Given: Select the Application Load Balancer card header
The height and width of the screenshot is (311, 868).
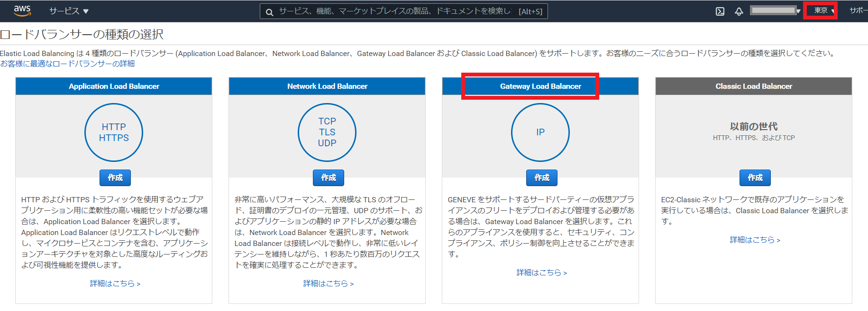Looking at the screenshot, I should (x=114, y=86).
